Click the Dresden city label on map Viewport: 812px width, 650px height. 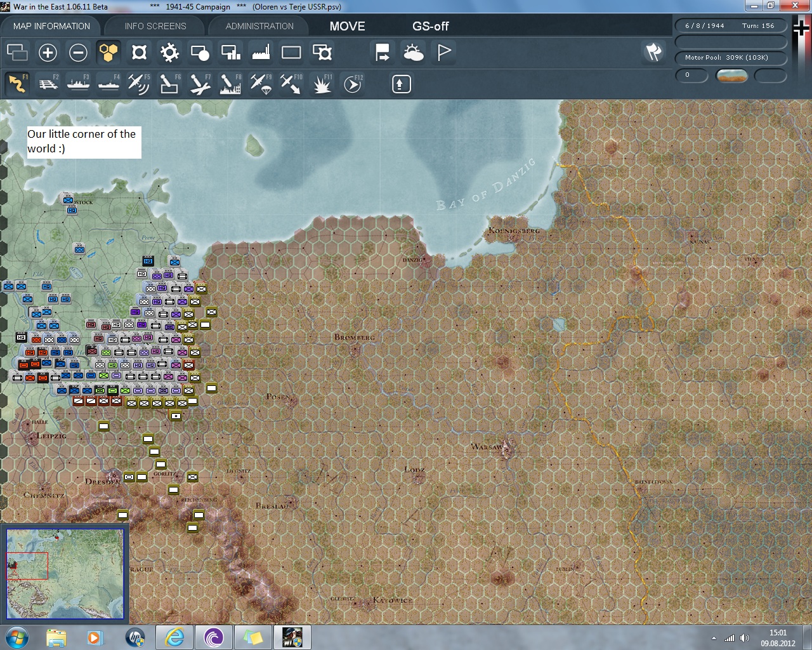(102, 481)
